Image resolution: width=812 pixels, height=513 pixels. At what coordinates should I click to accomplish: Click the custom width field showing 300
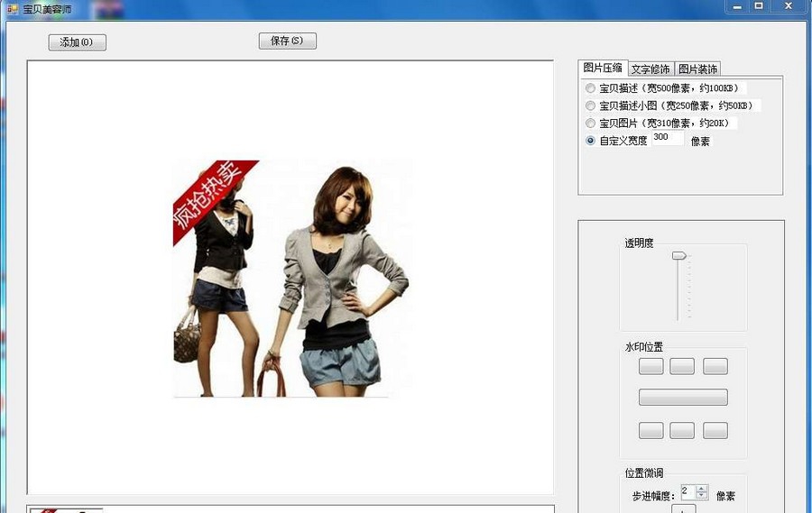668,138
